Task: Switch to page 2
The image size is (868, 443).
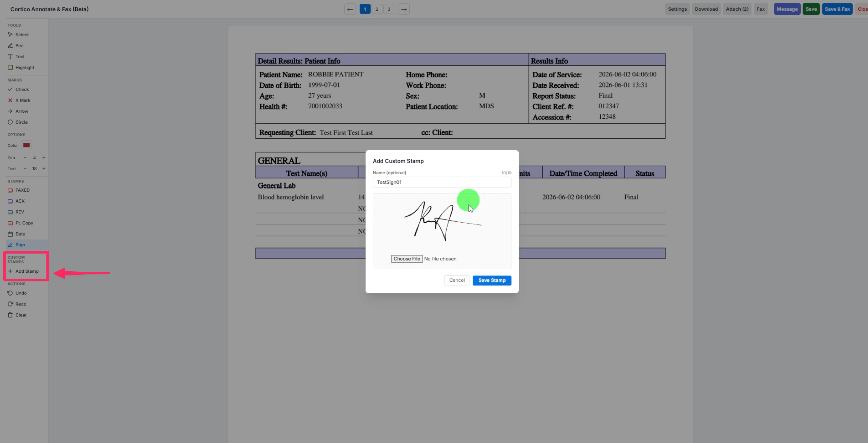Action: coord(377,9)
